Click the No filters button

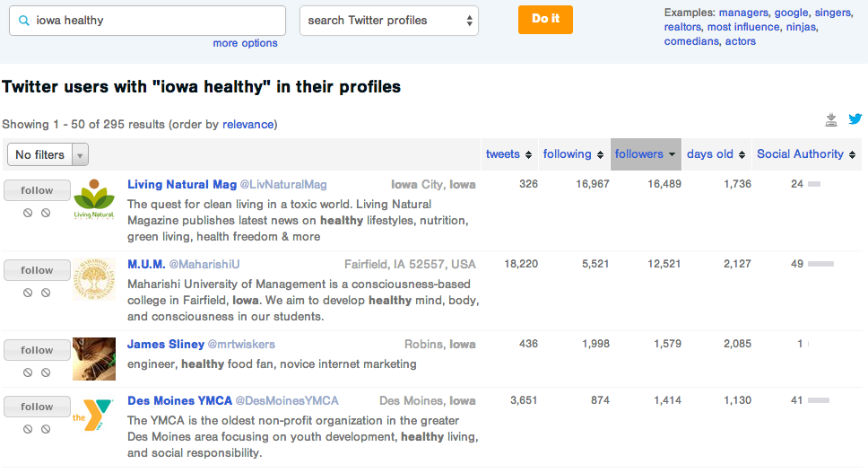(x=39, y=155)
